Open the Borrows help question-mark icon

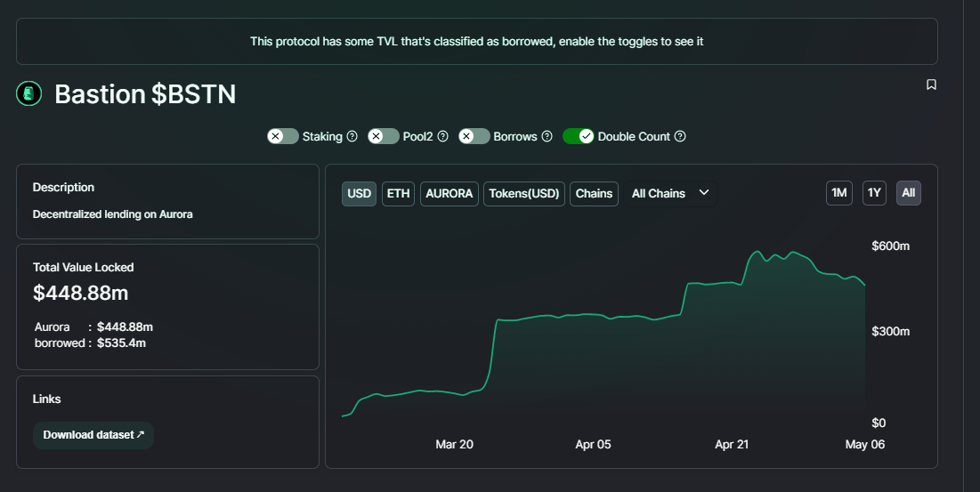tap(547, 136)
